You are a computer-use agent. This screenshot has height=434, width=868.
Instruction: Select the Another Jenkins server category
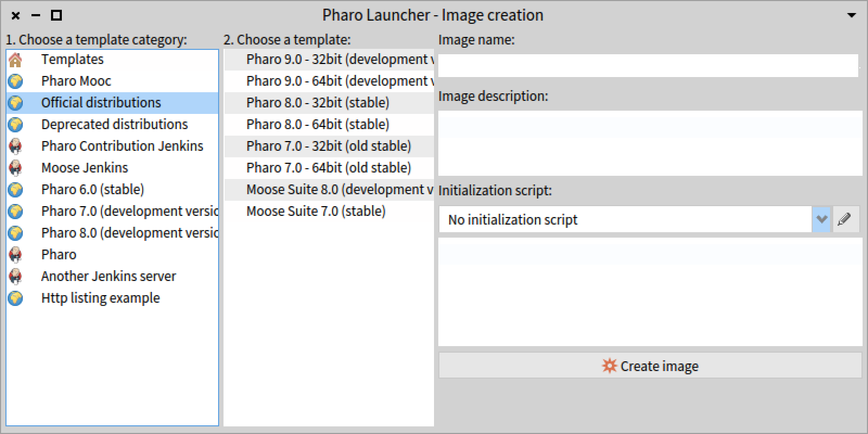click(x=112, y=276)
